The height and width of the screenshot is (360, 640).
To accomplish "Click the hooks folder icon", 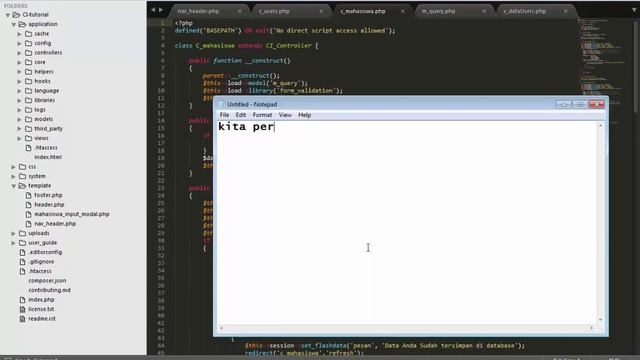I will tap(29, 81).
